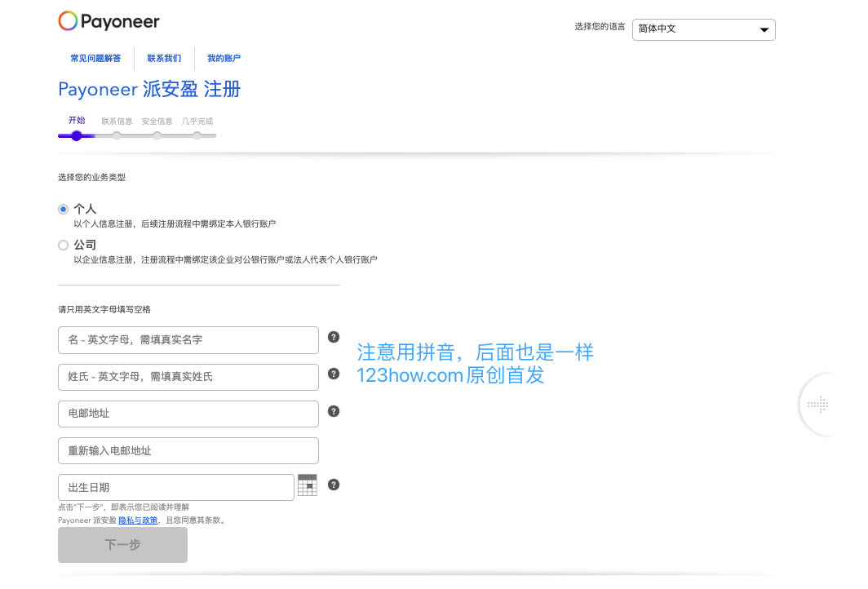Click help icon beside date of birth
Viewport: 868px width, 589px height.
click(x=334, y=485)
